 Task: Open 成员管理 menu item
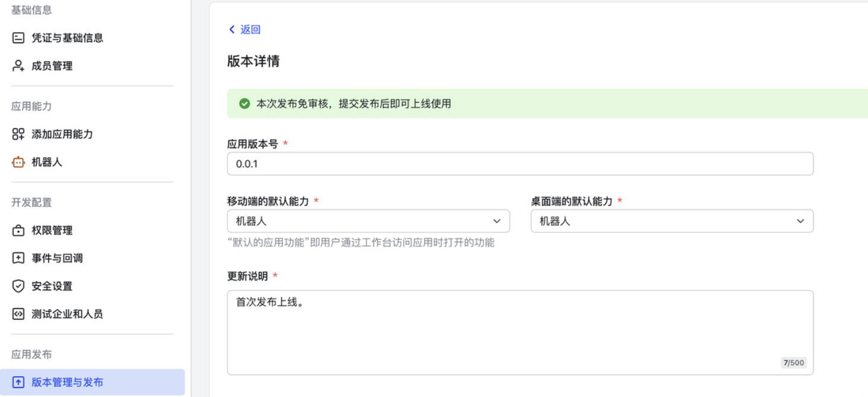click(52, 66)
